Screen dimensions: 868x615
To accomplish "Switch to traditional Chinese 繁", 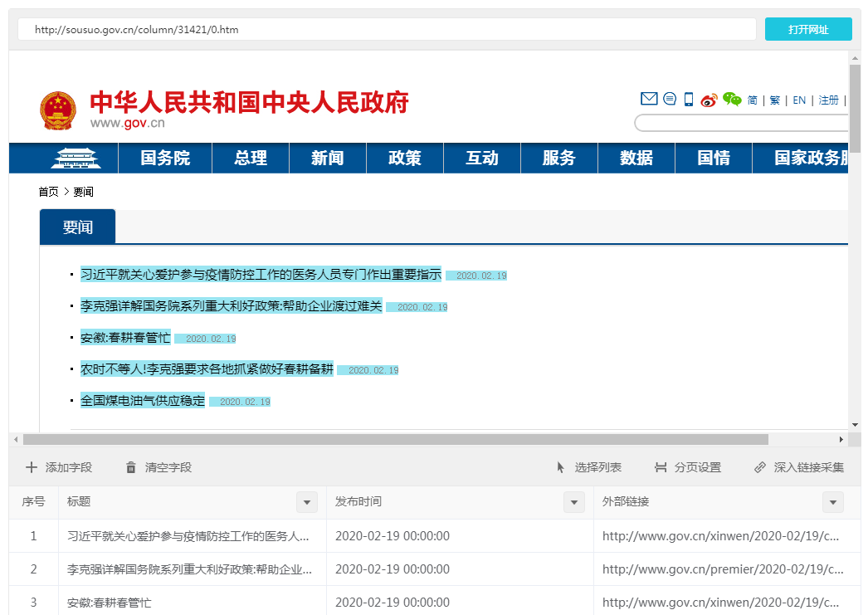I will tap(775, 100).
